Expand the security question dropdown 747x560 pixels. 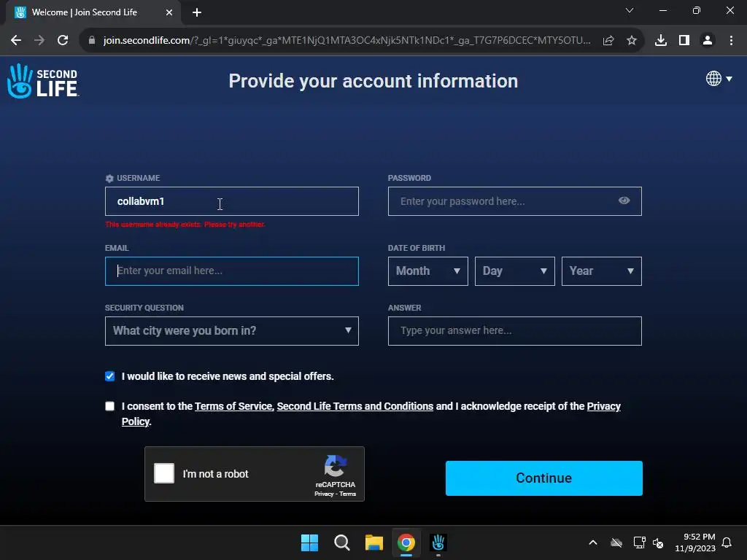231,331
